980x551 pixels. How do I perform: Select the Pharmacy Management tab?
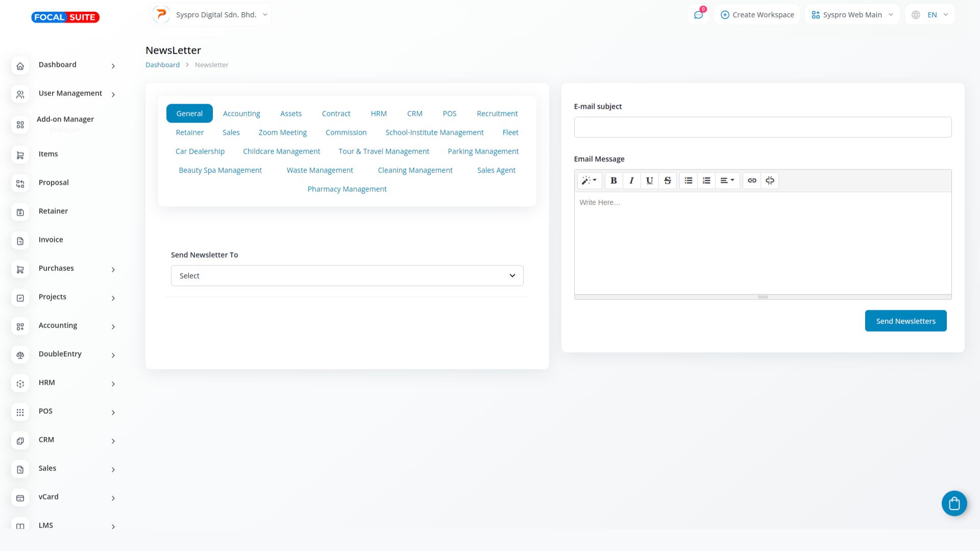(x=347, y=189)
